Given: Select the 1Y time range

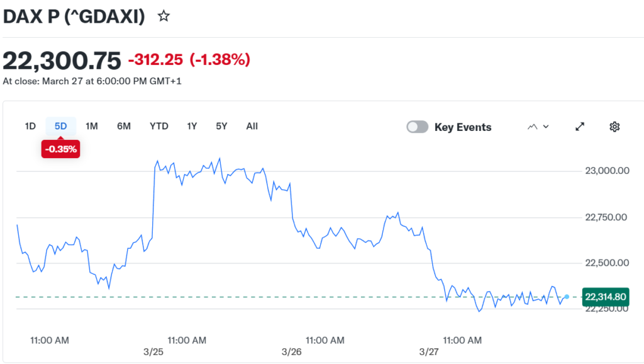Looking at the screenshot, I should tap(192, 126).
